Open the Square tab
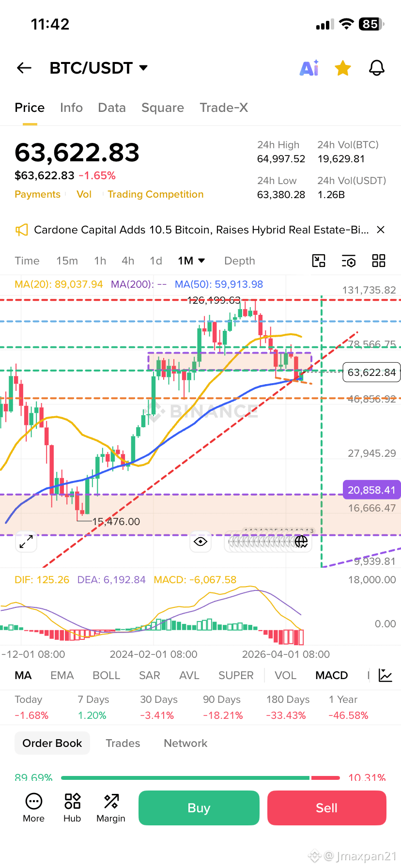The width and height of the screenshot is (401, 868). click(163, 108)
